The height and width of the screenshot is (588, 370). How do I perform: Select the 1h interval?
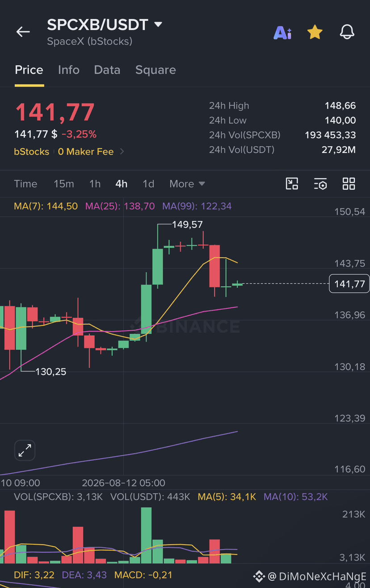tap(95, 184)
